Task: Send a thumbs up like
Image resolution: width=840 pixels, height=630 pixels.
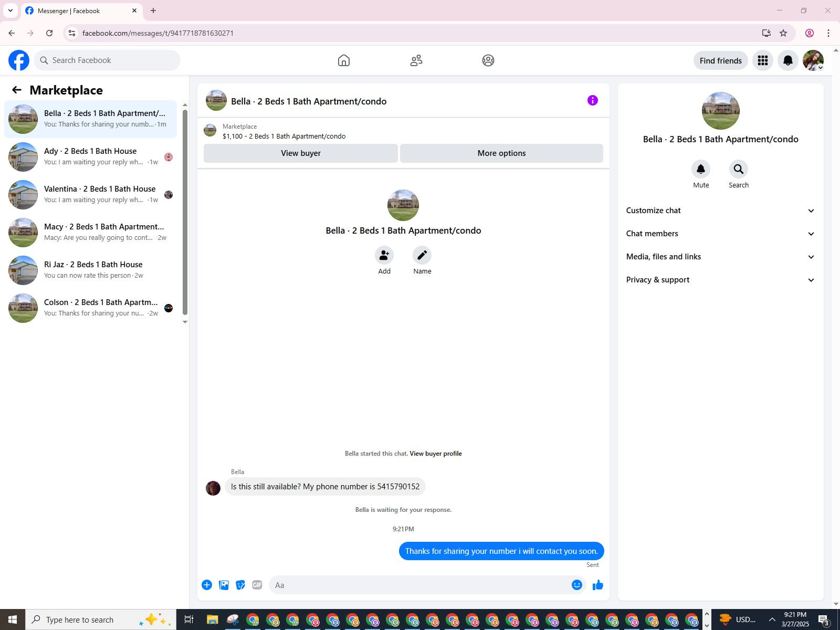Action: click(x=598, y=585)
